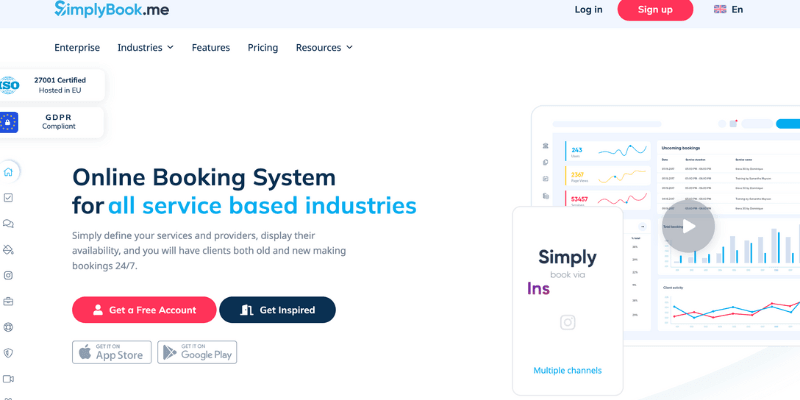Expand the Resources dropdown menu
Image resolution: width=800 pixels, height=400 pixels.
tap(324, 47)
